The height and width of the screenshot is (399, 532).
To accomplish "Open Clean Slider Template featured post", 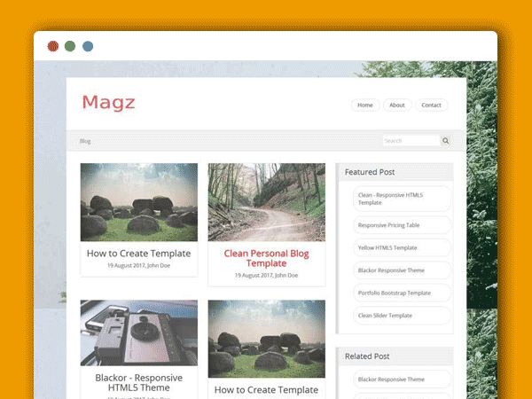I will pos(385,316).
